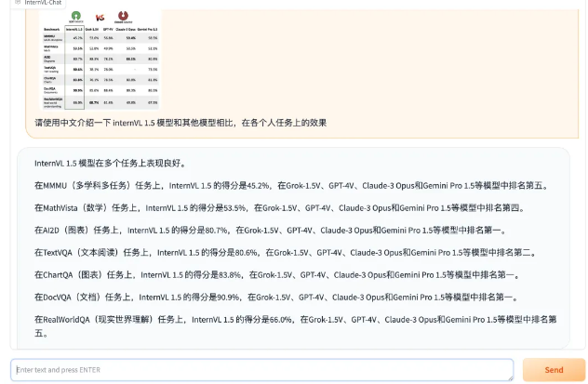Click the red closed-source logo in image

coord(124,16)
